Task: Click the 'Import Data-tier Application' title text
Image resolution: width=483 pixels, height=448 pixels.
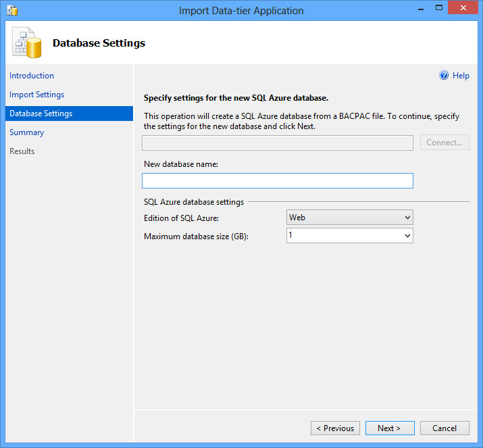Action: (x=241, y=11)
